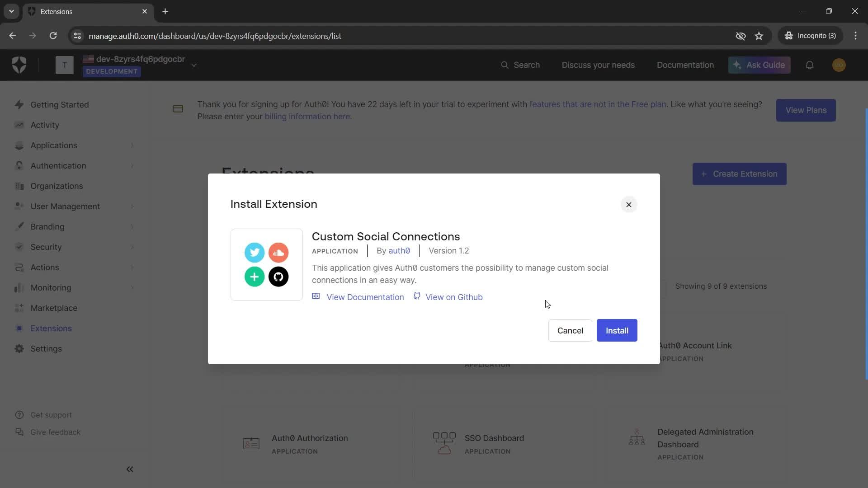Viewport: 868px width, 488px height.
Task: Reload the page with browser refresh
Action: point(53,36)
